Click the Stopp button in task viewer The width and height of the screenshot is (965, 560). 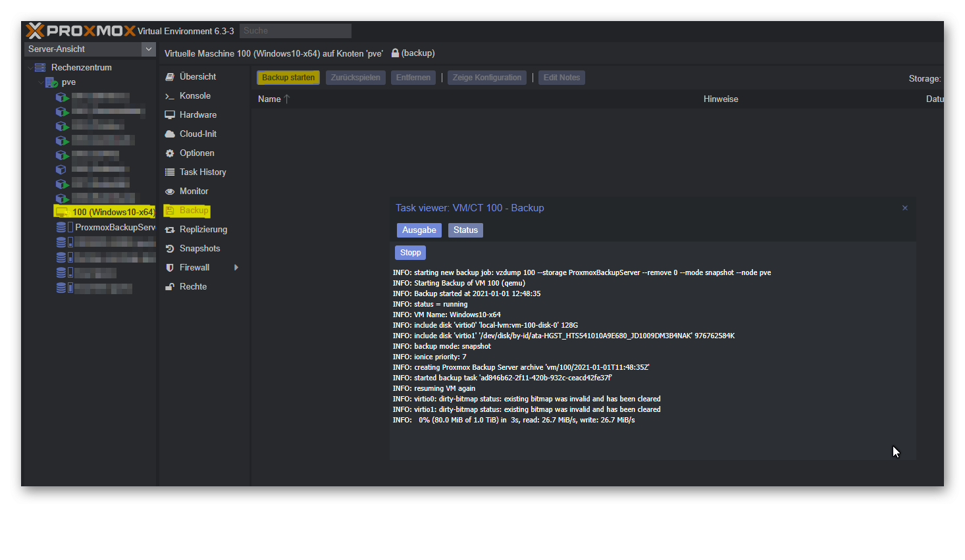coord(411,253)
